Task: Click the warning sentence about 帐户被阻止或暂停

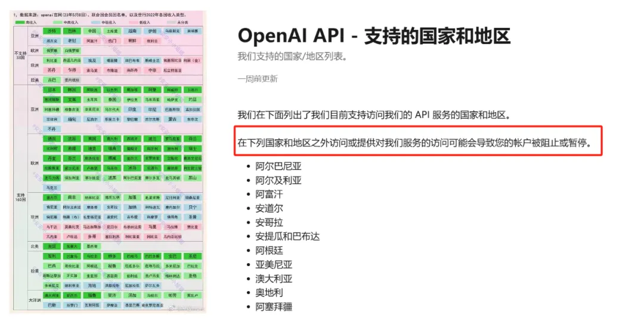Action: pyautogui.click(x=415, y=144)
